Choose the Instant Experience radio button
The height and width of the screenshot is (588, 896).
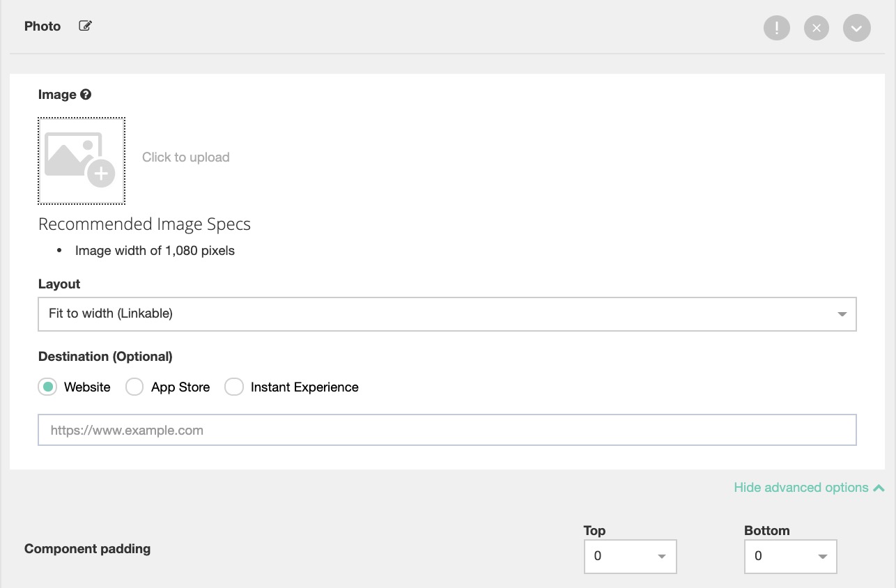coord(233,387)
